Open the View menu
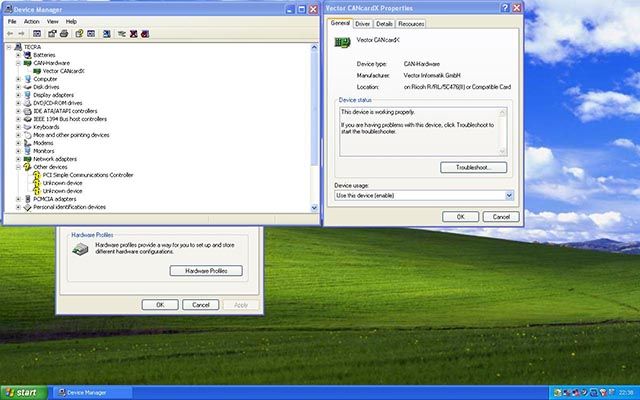This screenshot has height=400, width=640. point(53,21)
